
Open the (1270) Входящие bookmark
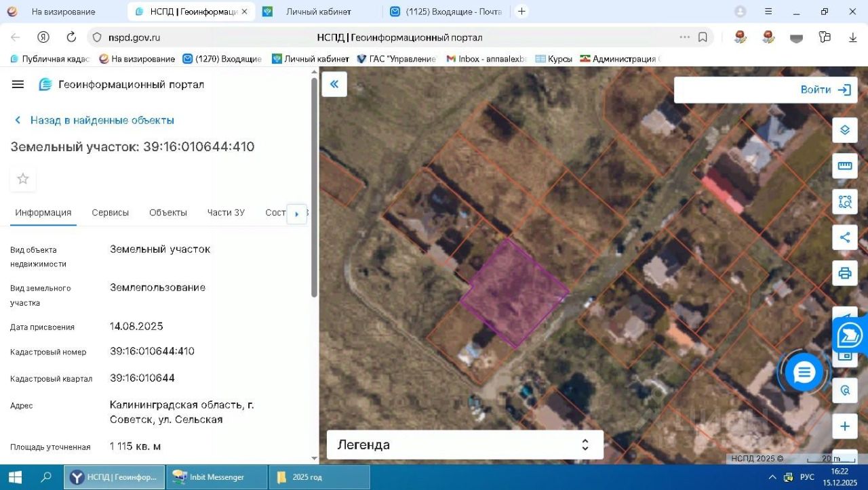(x=222, y=59)
